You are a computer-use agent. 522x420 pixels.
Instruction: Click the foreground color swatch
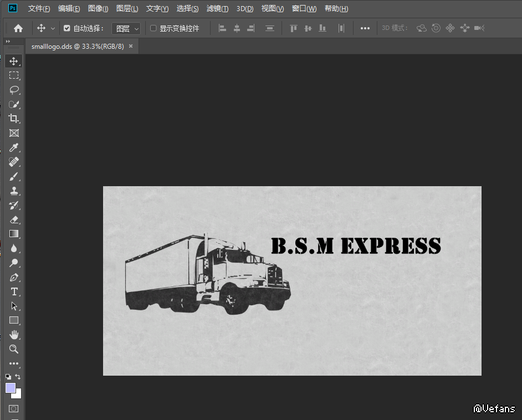(x=11, y=388)
